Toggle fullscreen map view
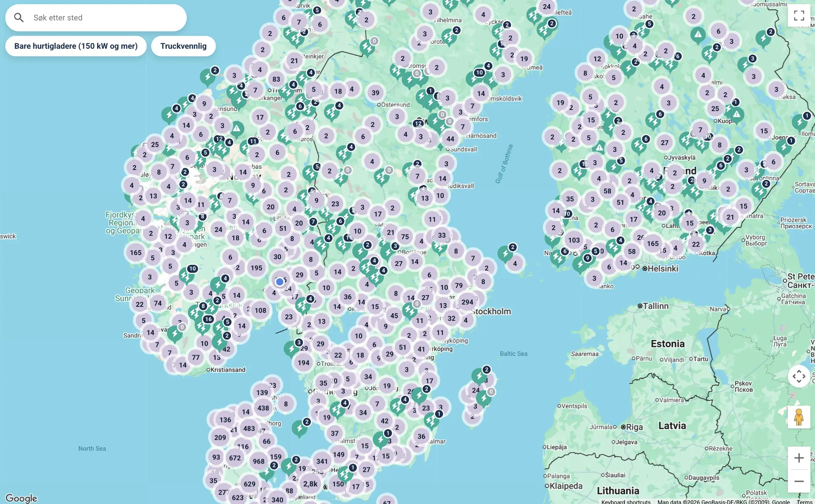The image size is (815, 504). click(x=799, y=16)
